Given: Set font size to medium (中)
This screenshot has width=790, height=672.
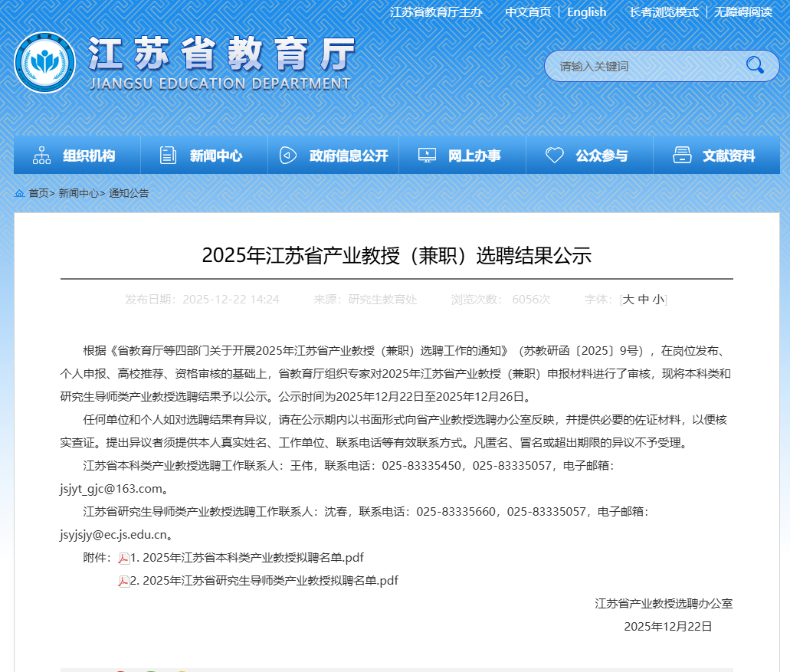Looking at the screenshot, I should 643,300.
